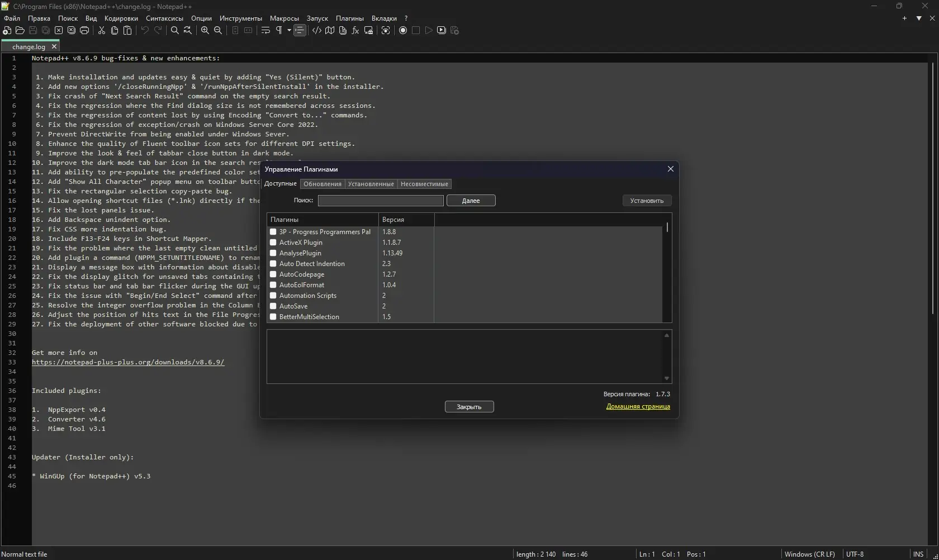The width and height of the screenshot is (939, 560).
Task: Open the notepad-plus-plus.org downloads link
Action: tap(128, 362)
